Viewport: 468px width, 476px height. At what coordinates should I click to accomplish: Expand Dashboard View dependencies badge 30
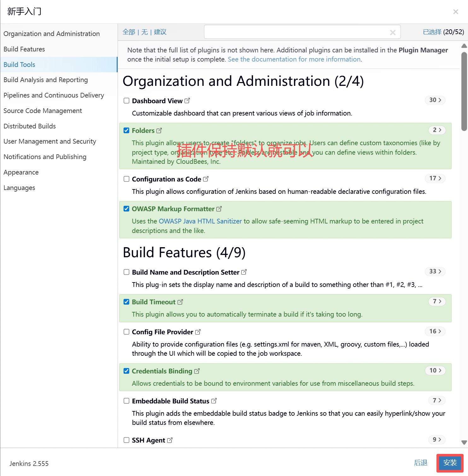[435, 100]
